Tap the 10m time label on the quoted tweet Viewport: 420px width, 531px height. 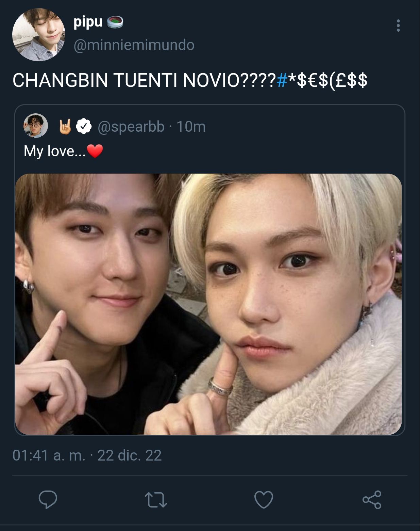(191, 127)
